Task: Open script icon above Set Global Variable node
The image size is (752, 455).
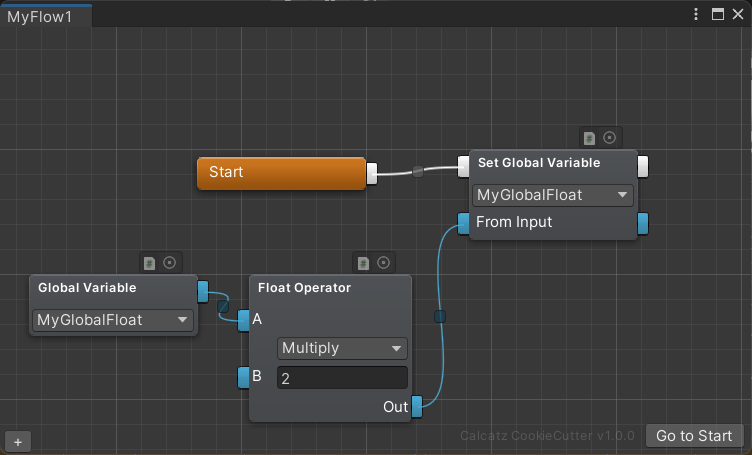Action: (589, 139)
